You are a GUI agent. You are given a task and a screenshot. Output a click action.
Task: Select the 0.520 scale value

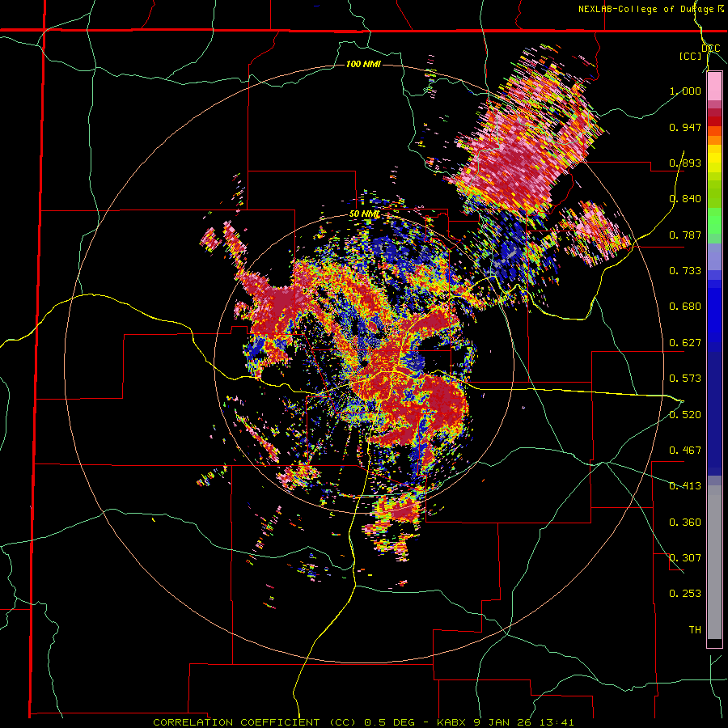click(x=685, y=415)
